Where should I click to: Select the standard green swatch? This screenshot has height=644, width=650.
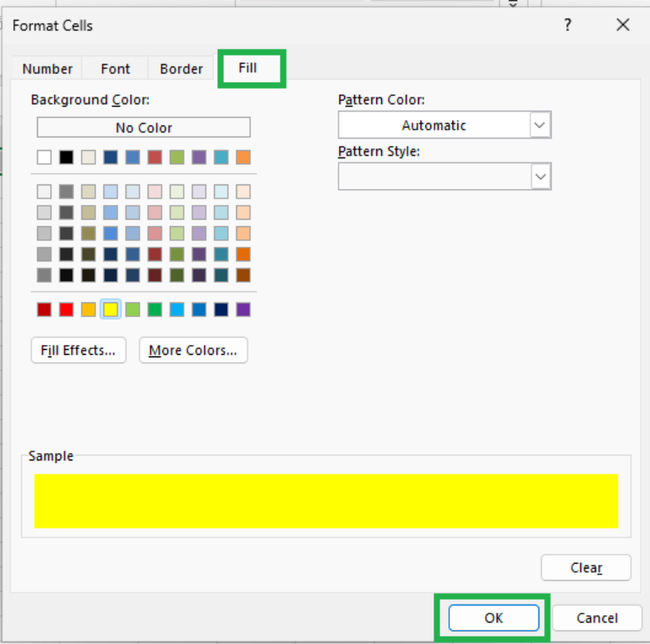pos(155,310)
